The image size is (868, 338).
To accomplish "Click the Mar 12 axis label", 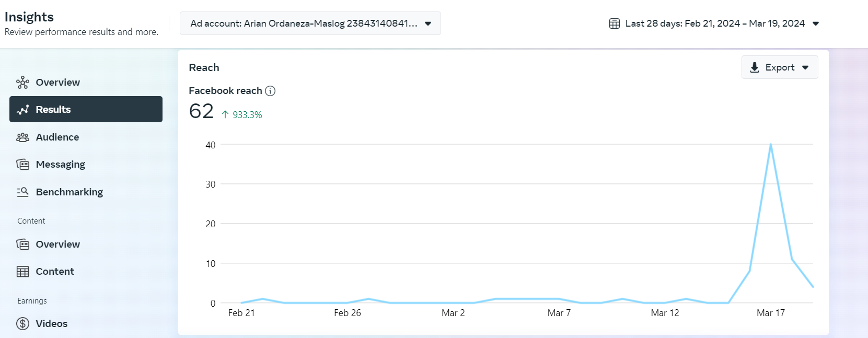I will [665, 313].
